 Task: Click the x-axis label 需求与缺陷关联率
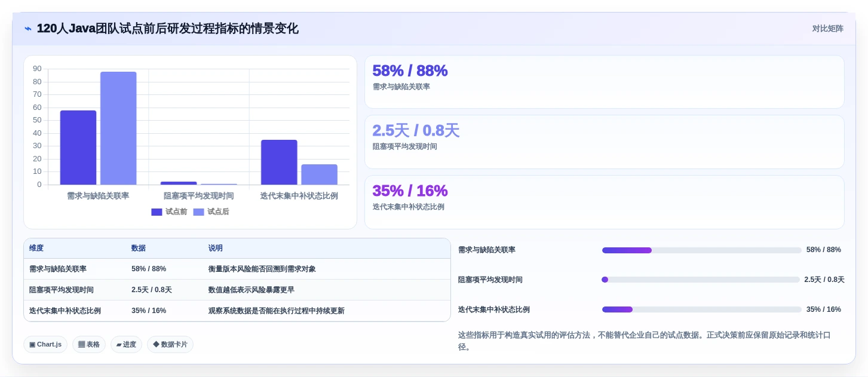click(98, 195)
